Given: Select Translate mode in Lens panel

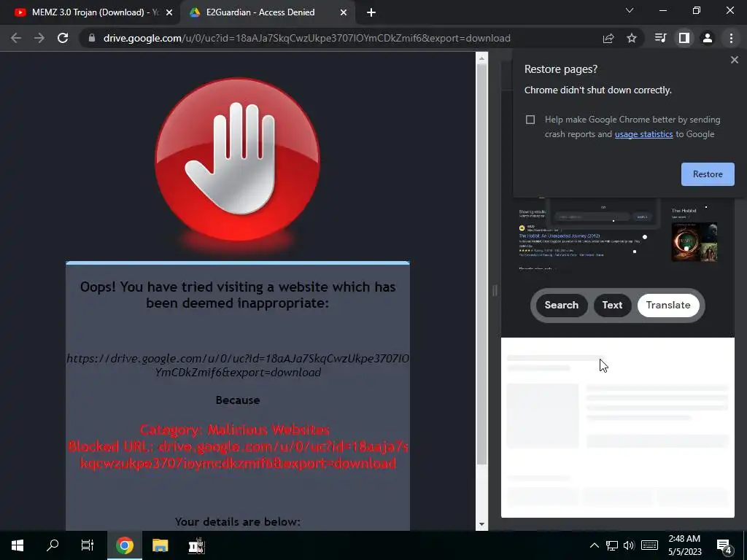Looking at the screenshot, I should (668, 306).
